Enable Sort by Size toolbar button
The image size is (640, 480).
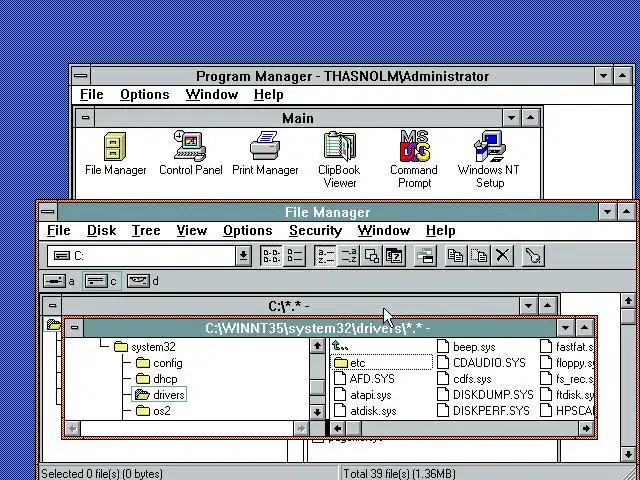[x=371, y=256]
